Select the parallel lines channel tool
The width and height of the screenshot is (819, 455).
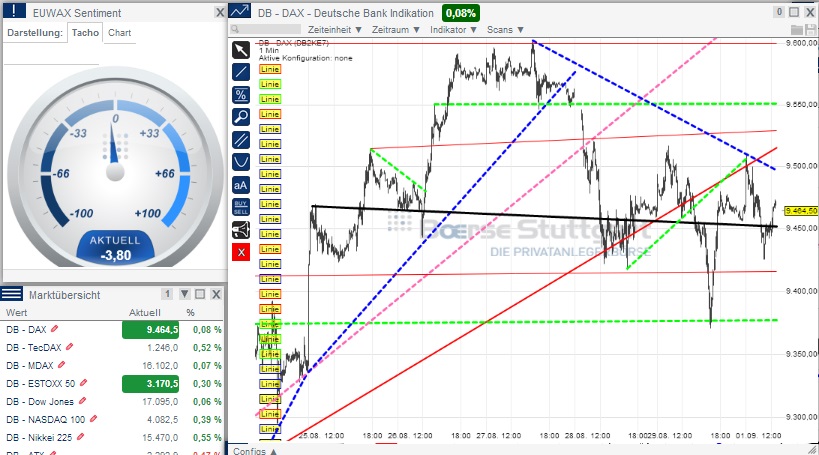[241, 139]
